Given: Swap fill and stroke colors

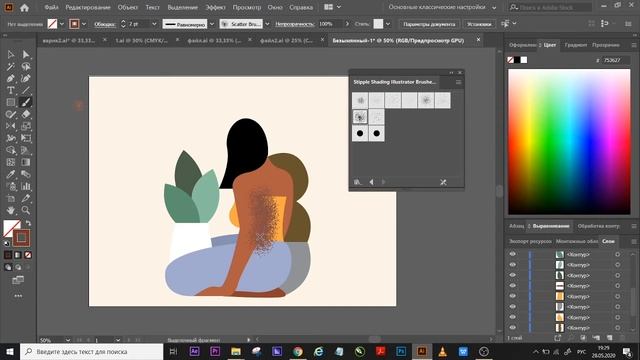Looking at the screenshot, I should click(28, 223).
